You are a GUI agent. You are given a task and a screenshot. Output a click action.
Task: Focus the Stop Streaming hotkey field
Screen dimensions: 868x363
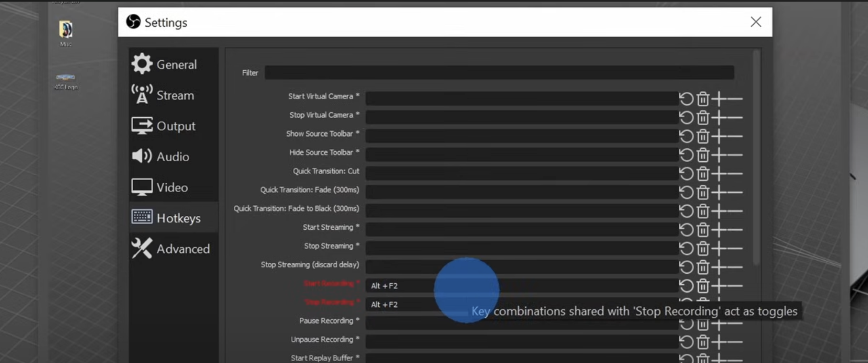pyautogui.click(x=522, y=248)
